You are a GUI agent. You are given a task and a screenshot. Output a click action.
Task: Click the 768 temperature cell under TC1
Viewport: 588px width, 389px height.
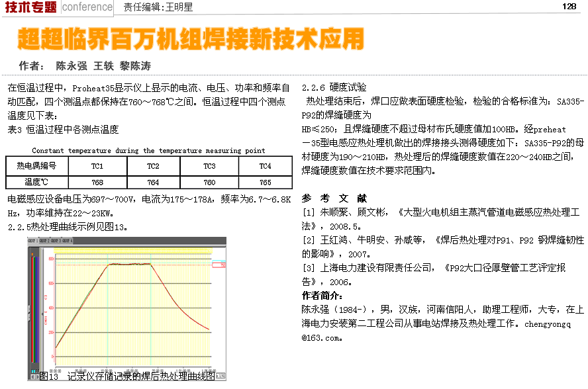click(x=97, y=182)
